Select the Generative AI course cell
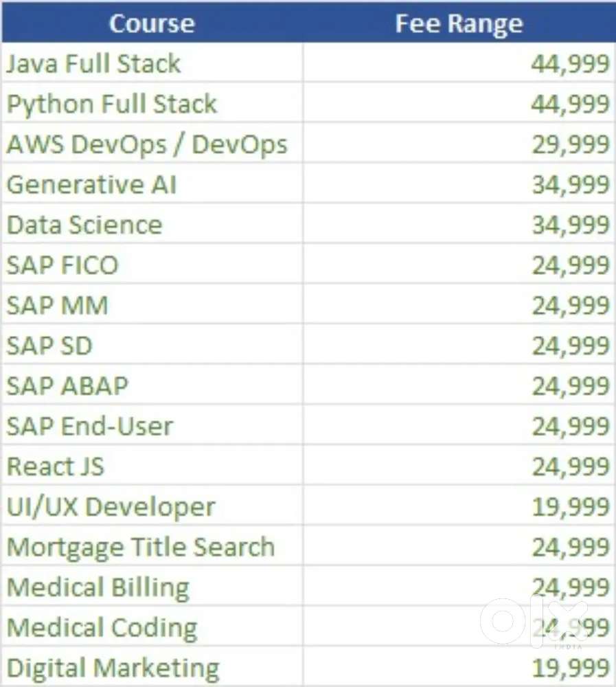The width and height of the screenshot is (616, 687). (92, 185)
